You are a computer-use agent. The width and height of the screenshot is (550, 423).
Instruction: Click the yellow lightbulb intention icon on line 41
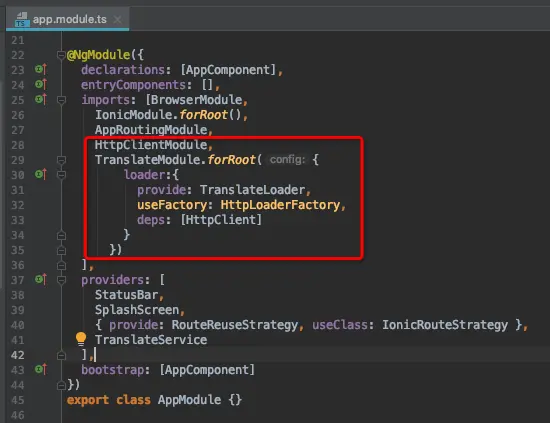pyautogui.click(x=81, y=339)
